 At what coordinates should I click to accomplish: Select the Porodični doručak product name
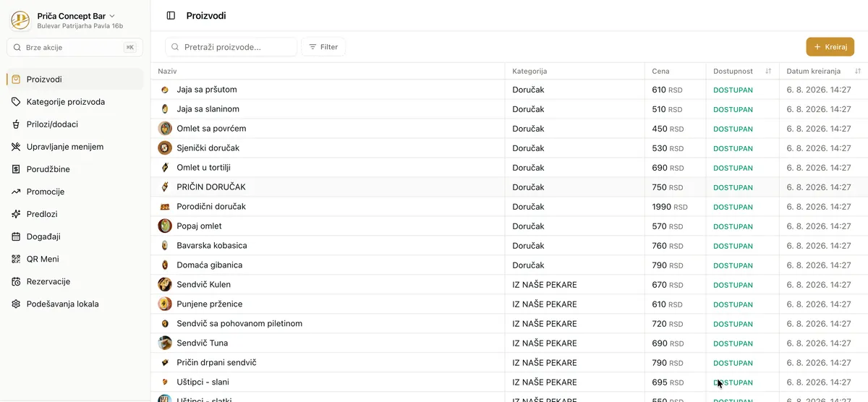(211, 207)
